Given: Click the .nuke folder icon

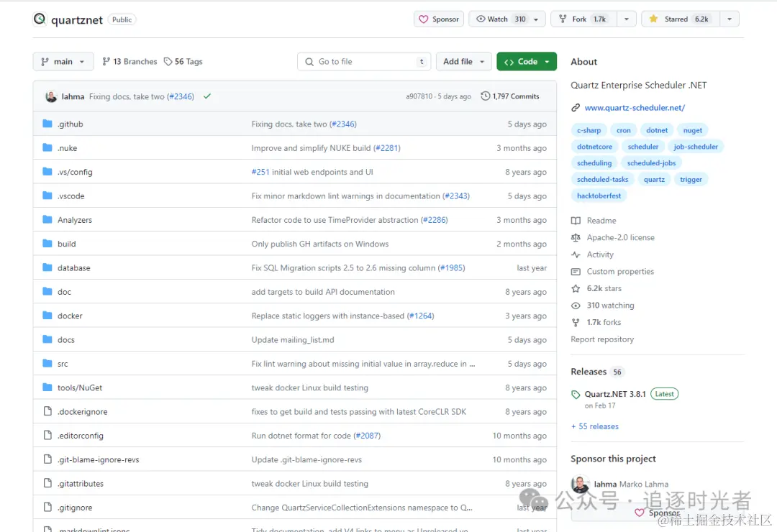Looking at the screenshot, I should tap(47, 147).
